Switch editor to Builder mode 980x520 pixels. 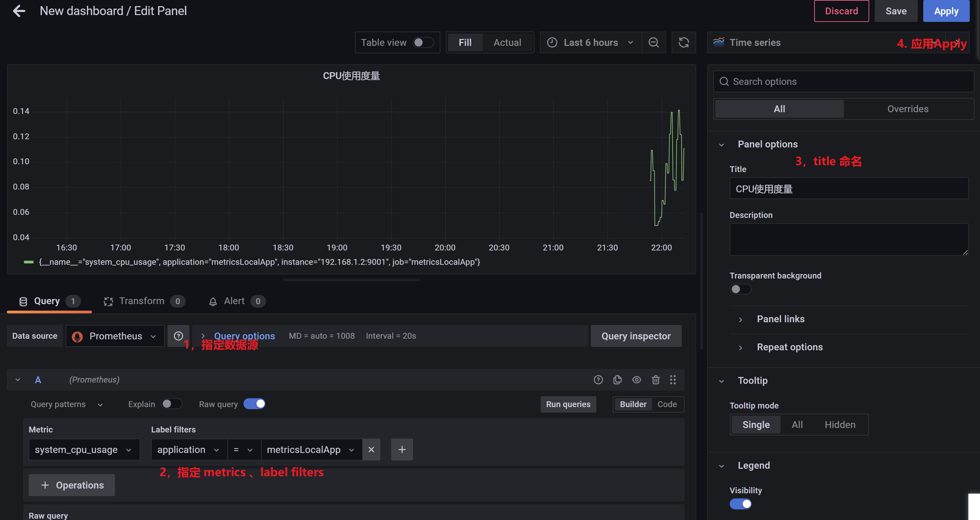[633, 404]
